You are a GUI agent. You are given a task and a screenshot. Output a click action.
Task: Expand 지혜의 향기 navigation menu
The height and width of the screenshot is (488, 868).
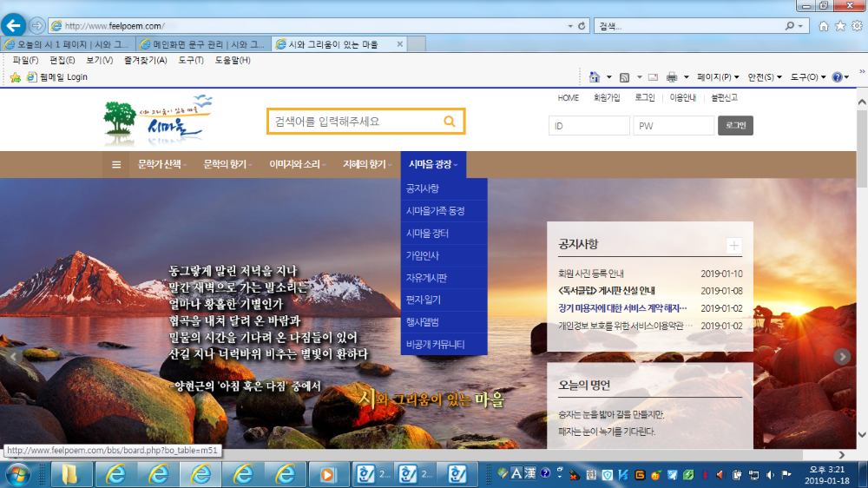(366, 164)
